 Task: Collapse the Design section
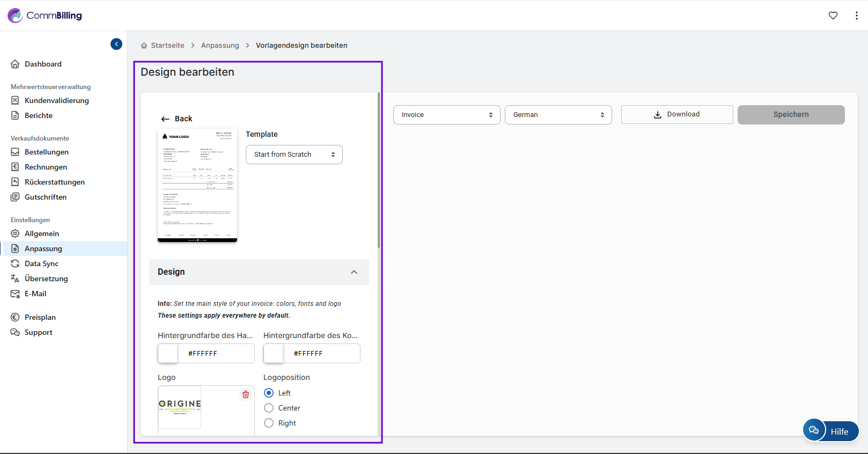(x=354, y=272)
